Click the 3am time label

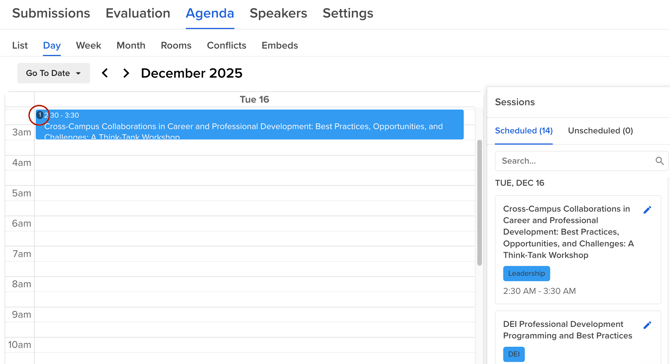tap(21, 132)
